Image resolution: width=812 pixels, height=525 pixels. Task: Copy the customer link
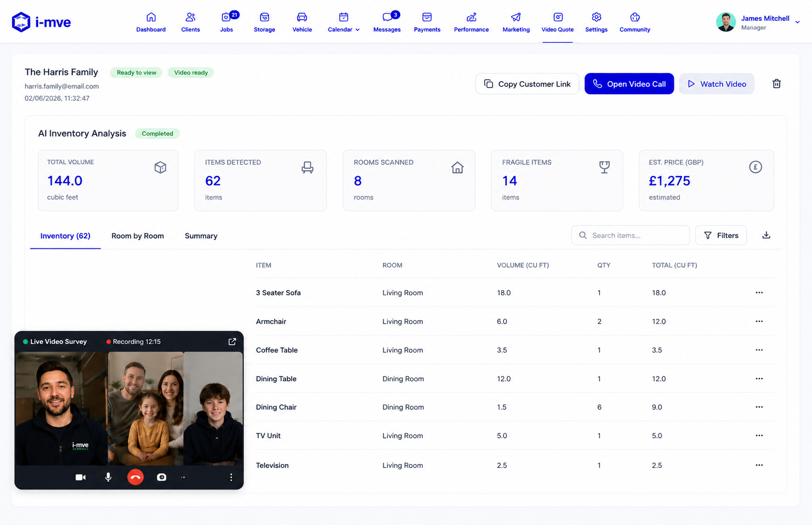[x=527, y=84]
